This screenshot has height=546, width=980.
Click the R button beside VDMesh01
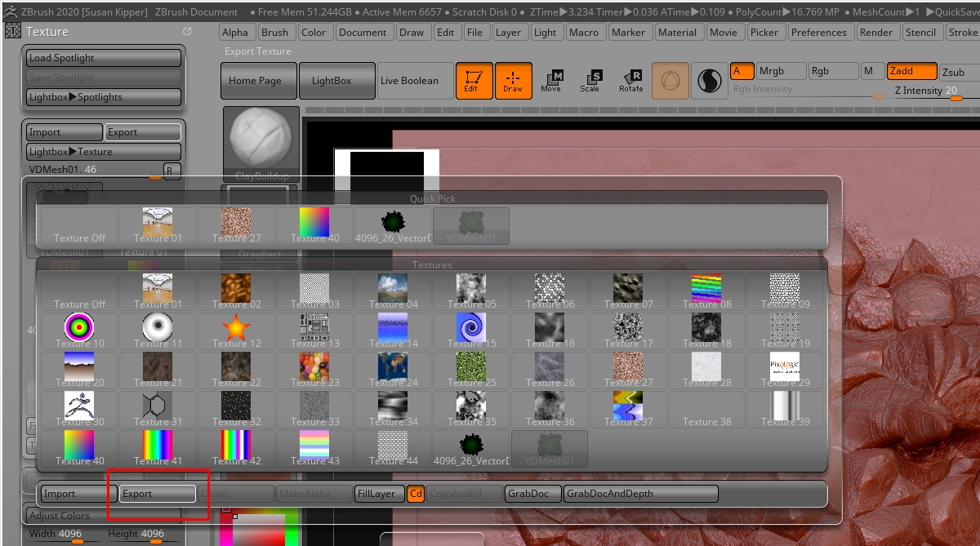[x=171, y=170]
